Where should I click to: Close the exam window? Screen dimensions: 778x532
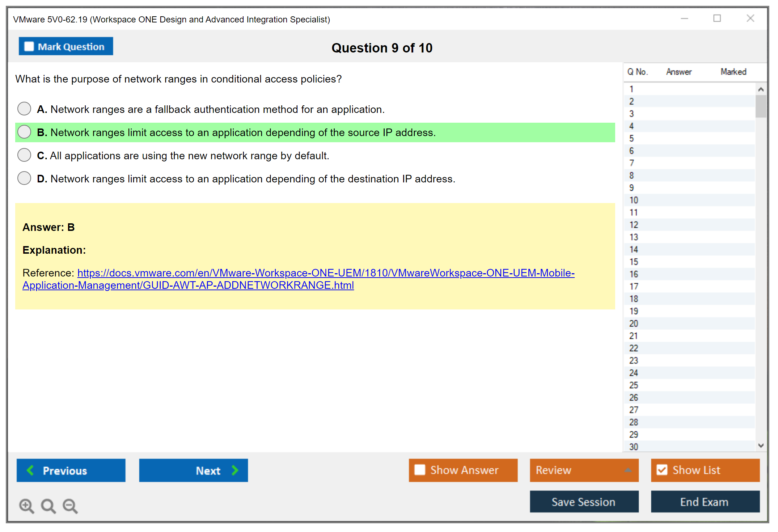(x=750, y=18)
